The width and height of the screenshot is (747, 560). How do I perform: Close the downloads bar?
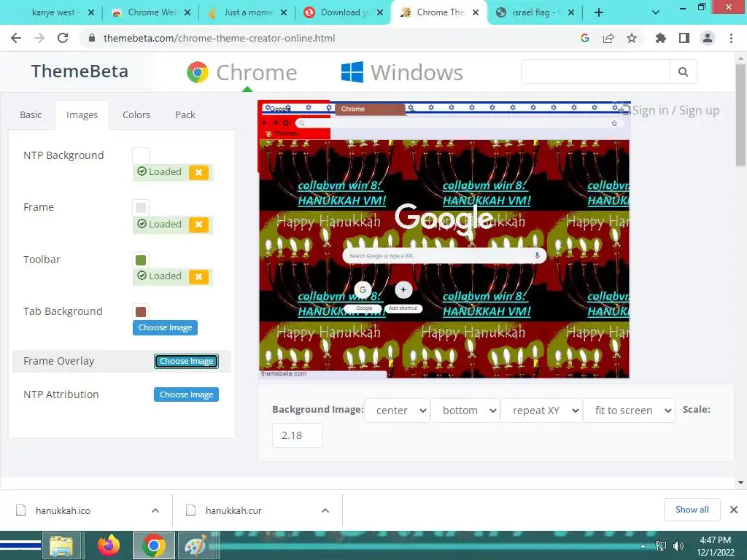tap(734, 510)
